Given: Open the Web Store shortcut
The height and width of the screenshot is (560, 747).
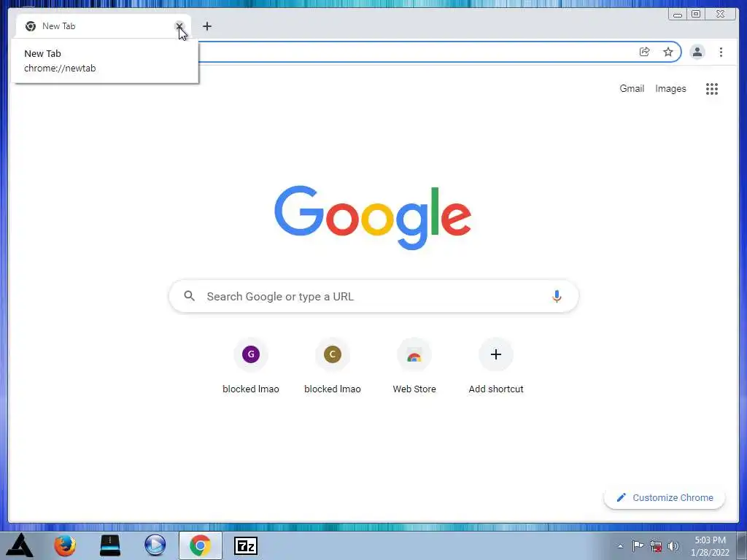Looking at the screenshot, I should click(x=414, y=367).
